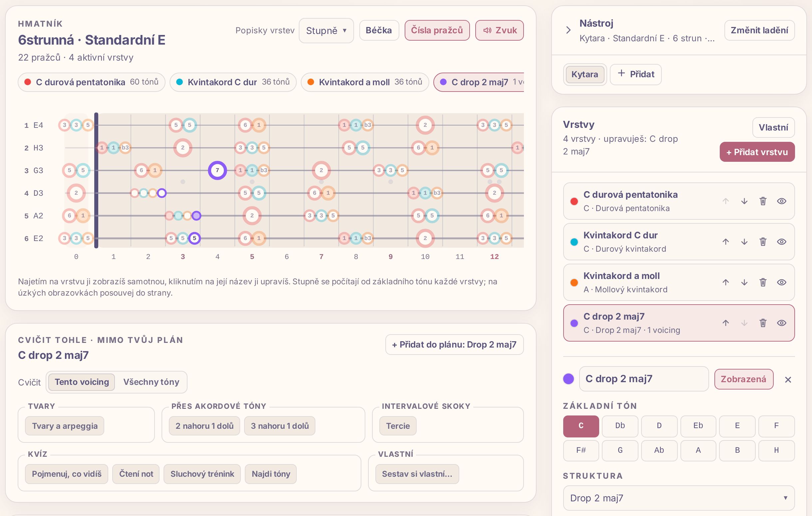Move Kvintakord a moll layer up
The width and height of the screenshot is (812, 516).
(726, 282)
